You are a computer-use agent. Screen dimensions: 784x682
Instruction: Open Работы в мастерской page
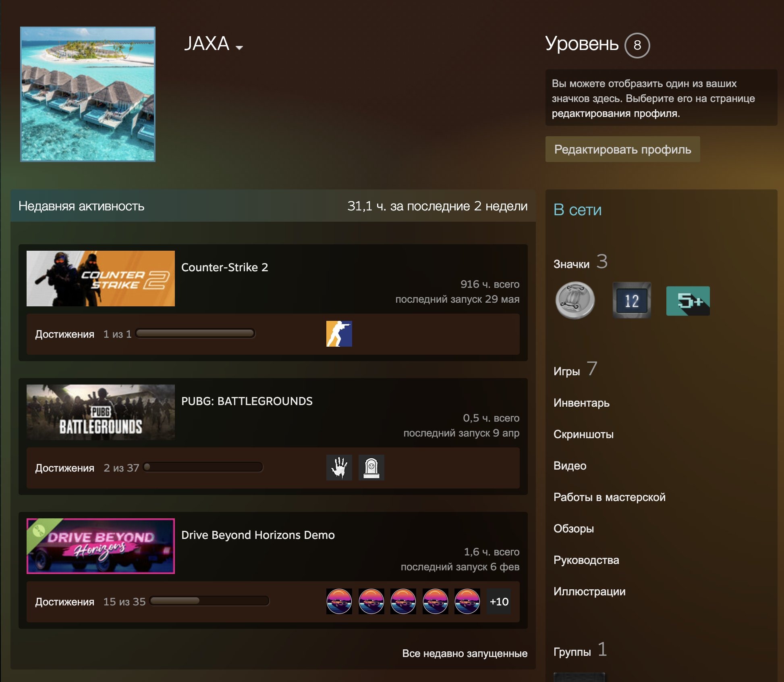click(x=610, y=497)
